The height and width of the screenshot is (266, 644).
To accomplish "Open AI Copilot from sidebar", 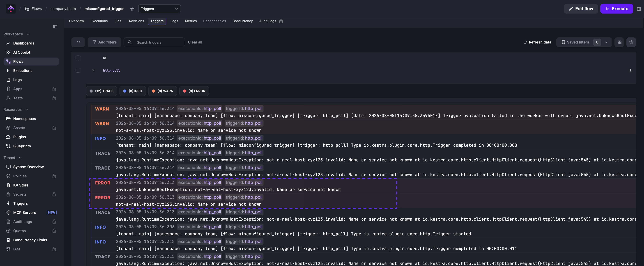I will (x=31, y=52).
